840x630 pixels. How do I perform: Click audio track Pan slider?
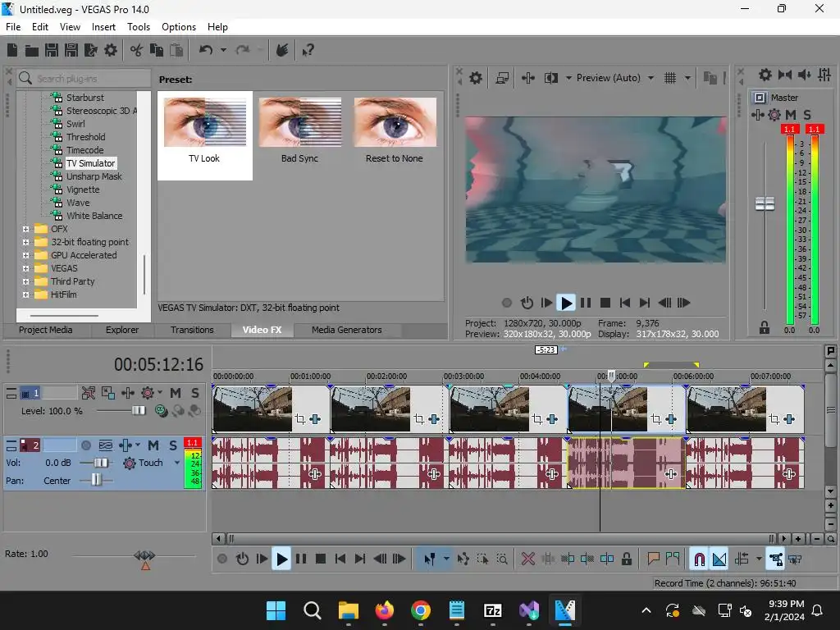(x=96, y=481)
